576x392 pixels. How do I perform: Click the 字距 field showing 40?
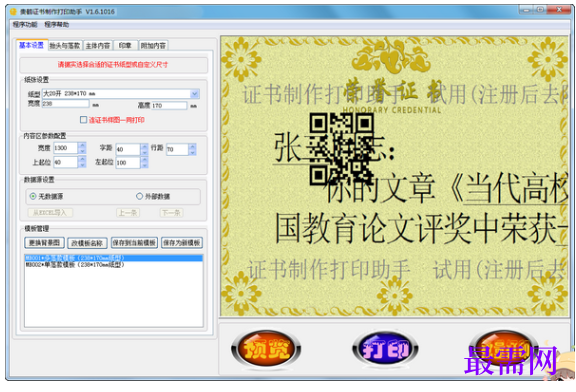point(127,149)
